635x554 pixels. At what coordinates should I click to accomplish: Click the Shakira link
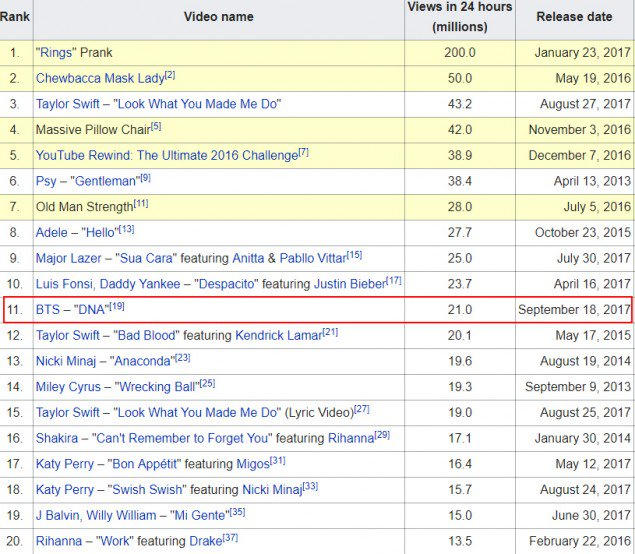click(x=59, y=439)
